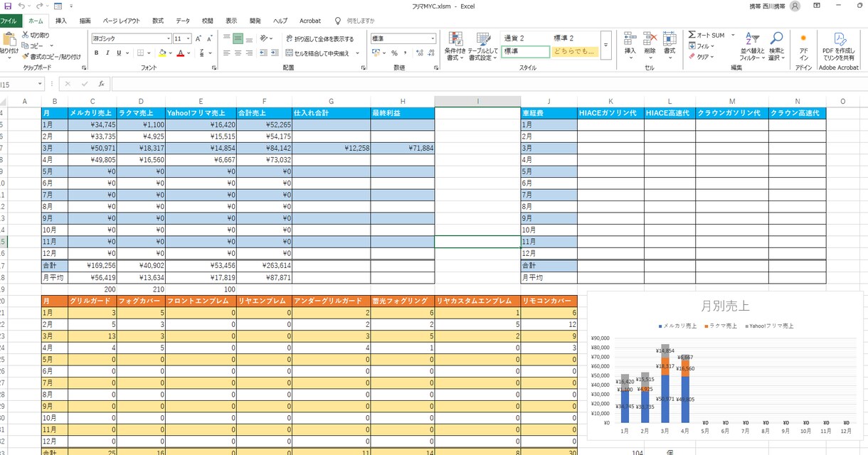Delete cells using 削除 icon
The width and height of the screenshot is (868, 455).
pos(650,44)
